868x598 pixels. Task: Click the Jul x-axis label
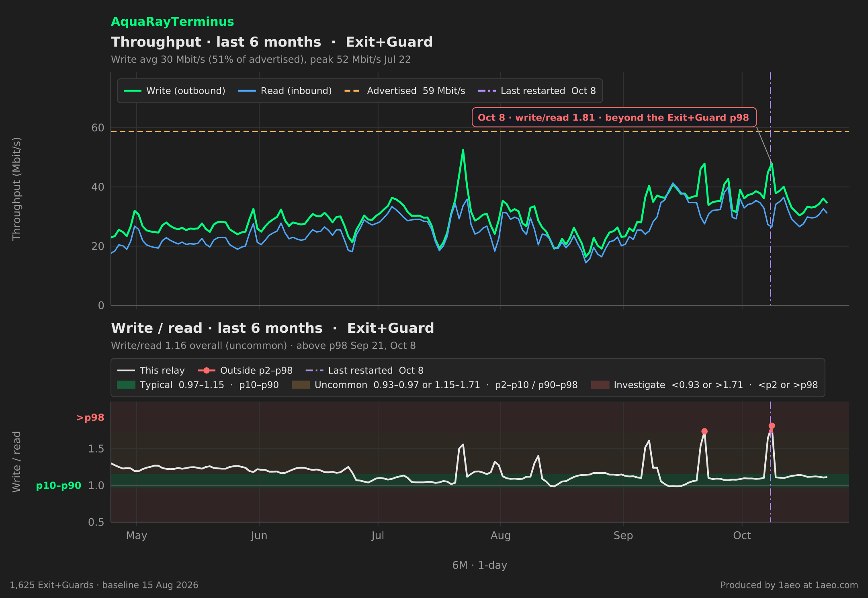[x=378, y=536]
